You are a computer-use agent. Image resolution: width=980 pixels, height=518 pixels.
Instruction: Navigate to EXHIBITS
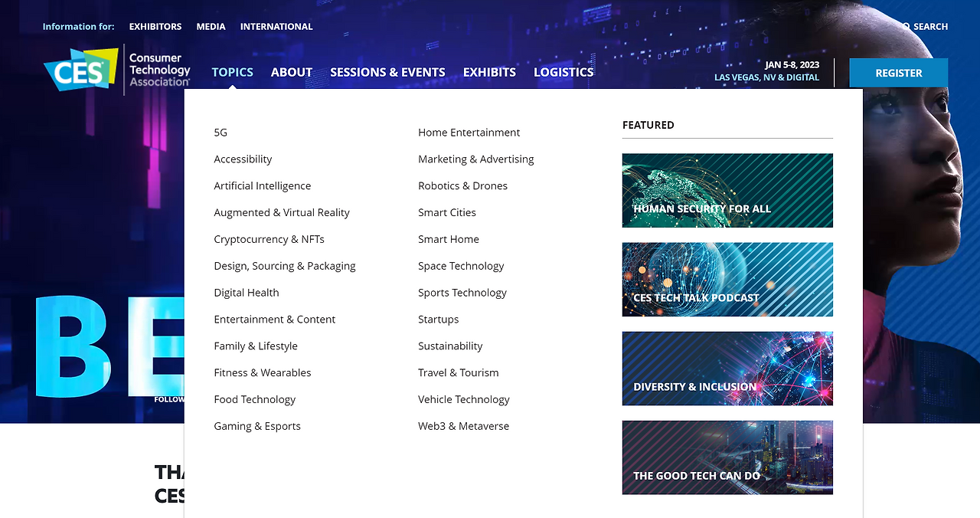pyautogui.click(x=489, y=72)
